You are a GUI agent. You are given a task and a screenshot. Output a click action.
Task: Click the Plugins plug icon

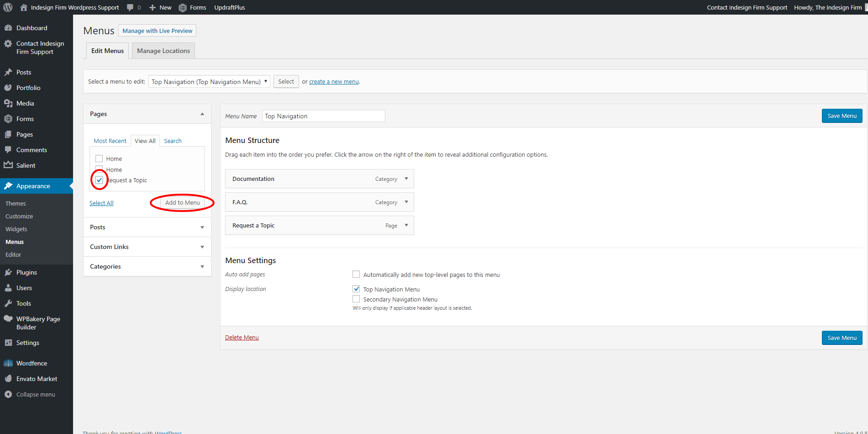[8, 272]
